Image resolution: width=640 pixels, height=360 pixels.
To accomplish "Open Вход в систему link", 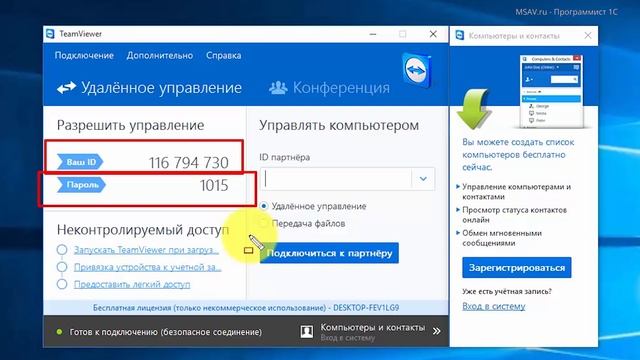I will point(493,306).
